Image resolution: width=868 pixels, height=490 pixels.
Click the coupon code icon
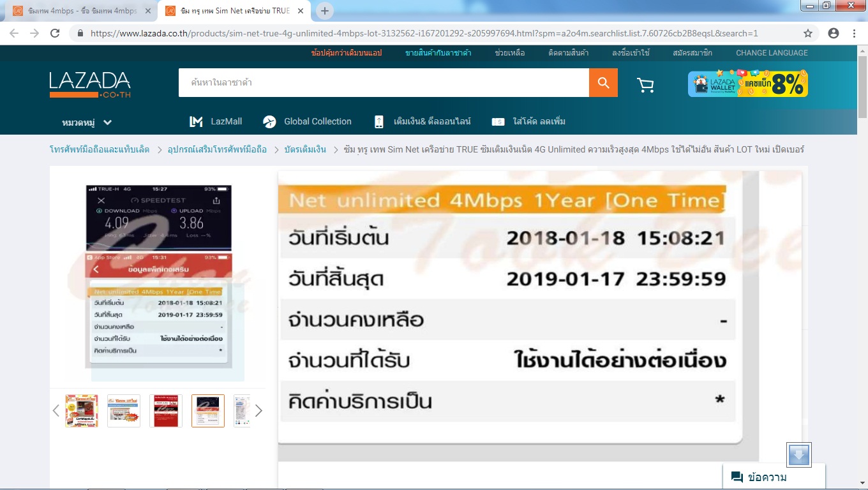pos(498,122)
